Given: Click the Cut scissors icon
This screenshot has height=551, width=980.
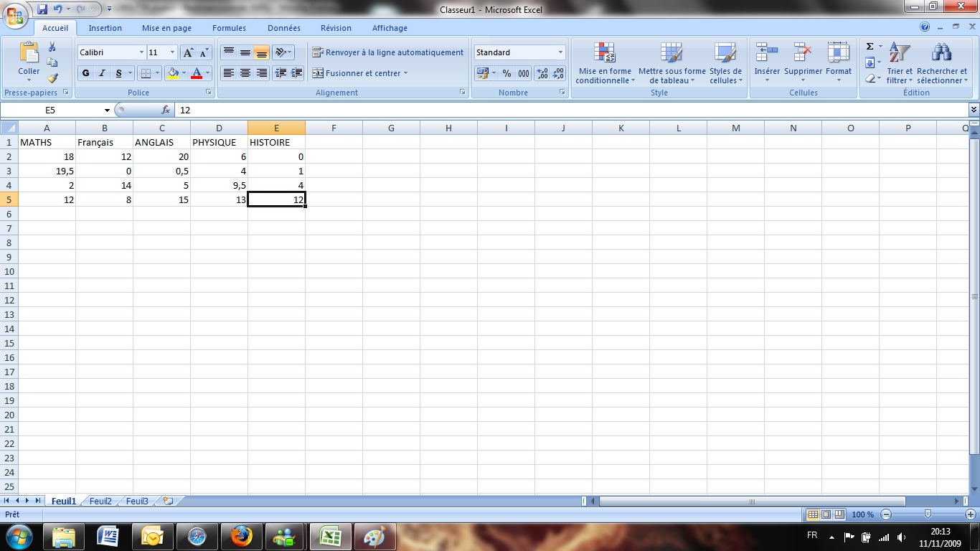Looking at the screenshot, I should pos(52,47).
